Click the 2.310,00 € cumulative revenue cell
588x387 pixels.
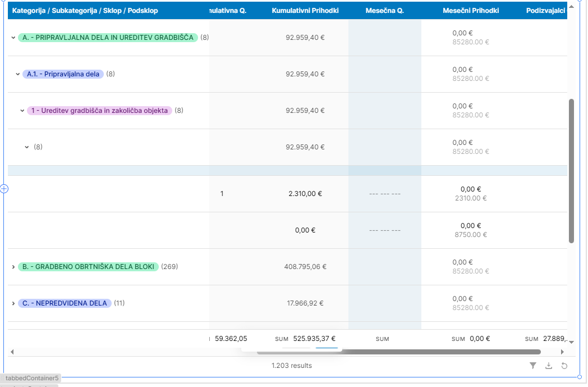click(x=305, y=194)
